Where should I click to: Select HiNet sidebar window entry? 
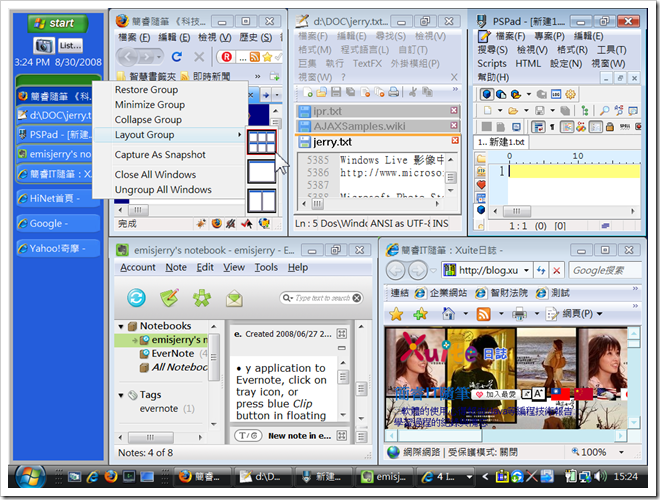pyautogui.click(x=58, y=199)
